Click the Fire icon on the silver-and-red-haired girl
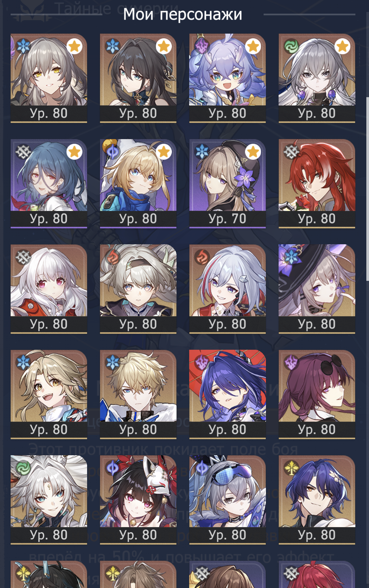369x588 pixels. pyautogui.click(x=202, y=257)
